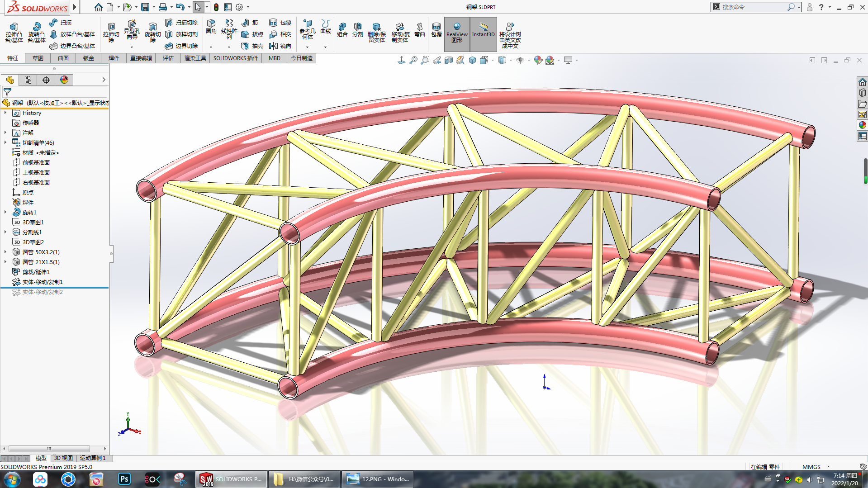Click the Mirror (镜向) tool
The height and width of the screenshot is (488, 868).
280,46
